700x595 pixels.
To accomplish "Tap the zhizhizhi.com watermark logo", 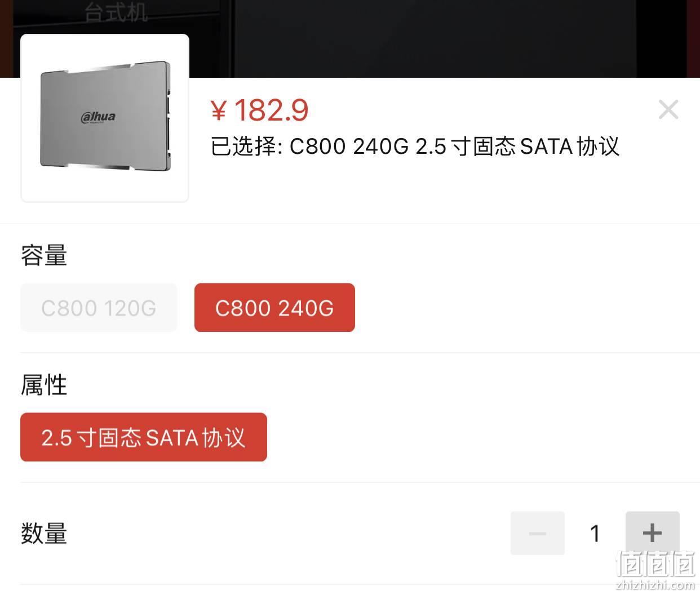I will pos(656,569).
